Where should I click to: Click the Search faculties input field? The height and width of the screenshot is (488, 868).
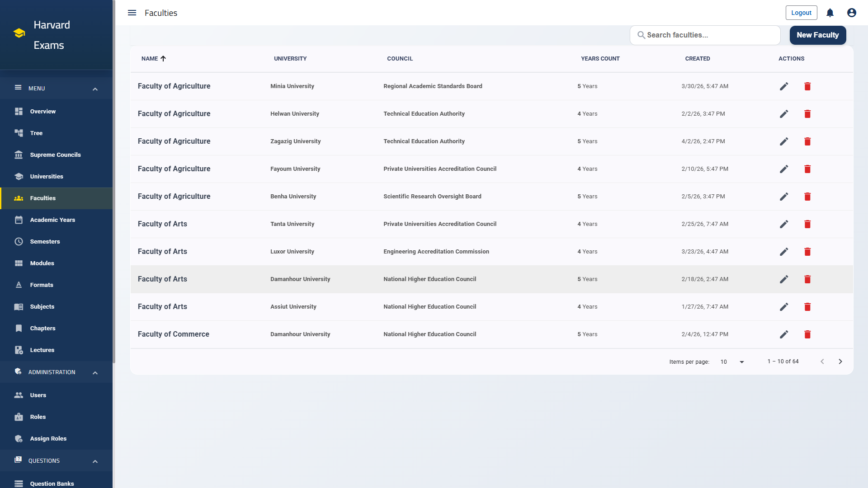pyautogui.click(x=705, y=35)
